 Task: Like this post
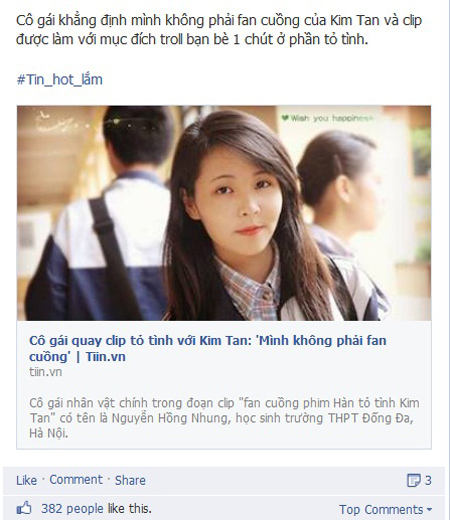tap(26, 480)
